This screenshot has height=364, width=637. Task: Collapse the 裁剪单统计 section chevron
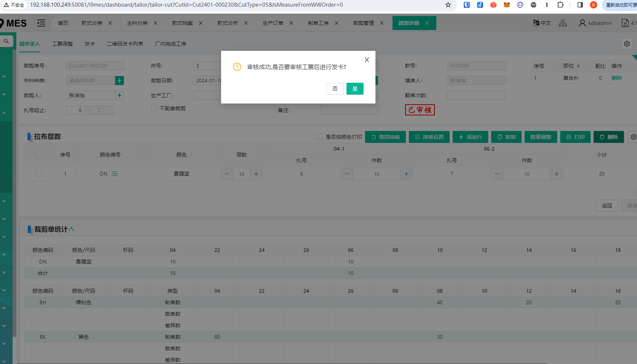tap(72, 229)
